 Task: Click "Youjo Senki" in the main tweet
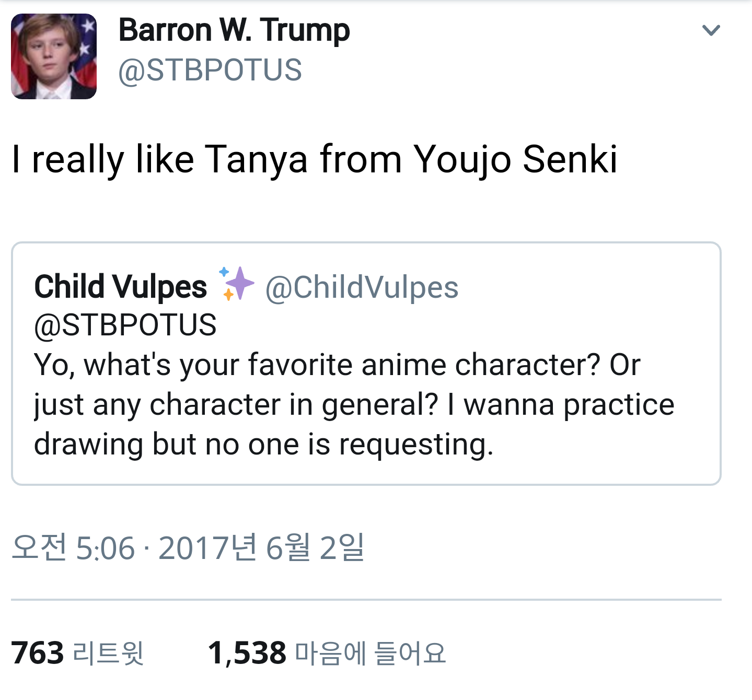point(515,159)
